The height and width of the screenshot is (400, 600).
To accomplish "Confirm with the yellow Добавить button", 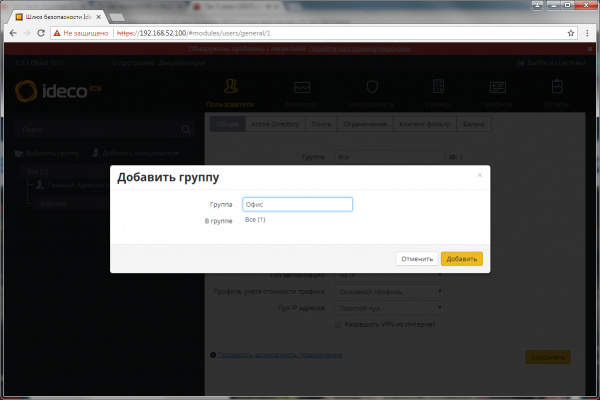I will [461, 258].
